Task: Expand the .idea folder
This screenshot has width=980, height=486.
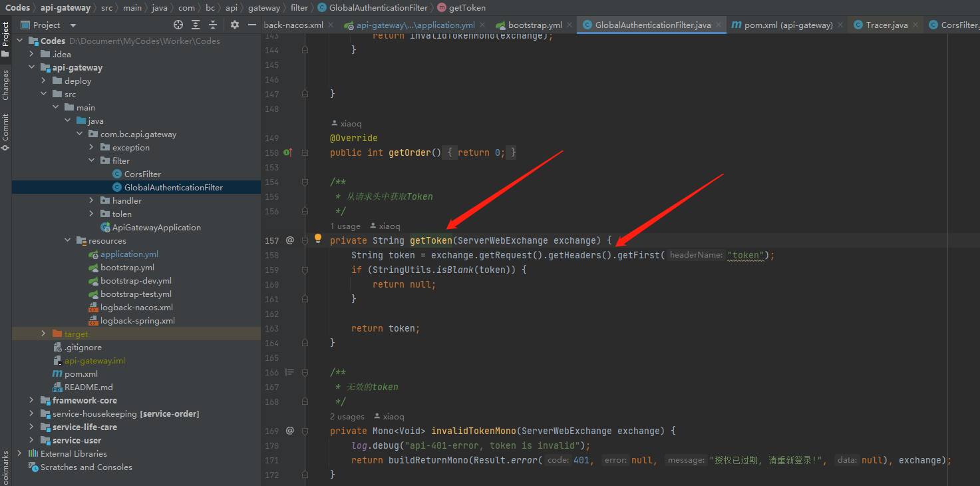Action: click(x=31, y=54)
